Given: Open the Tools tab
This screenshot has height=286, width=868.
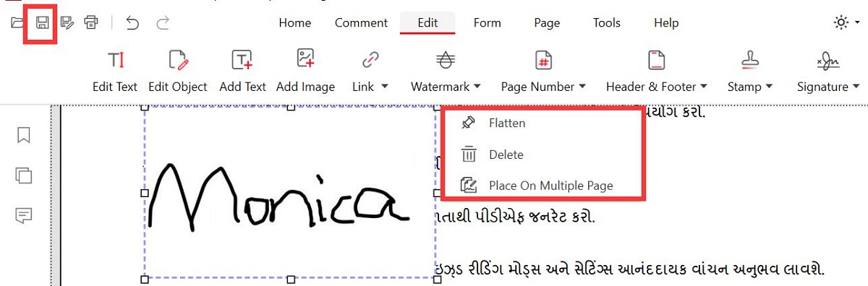Looking at the screenshot, I should tap(607, 22).
